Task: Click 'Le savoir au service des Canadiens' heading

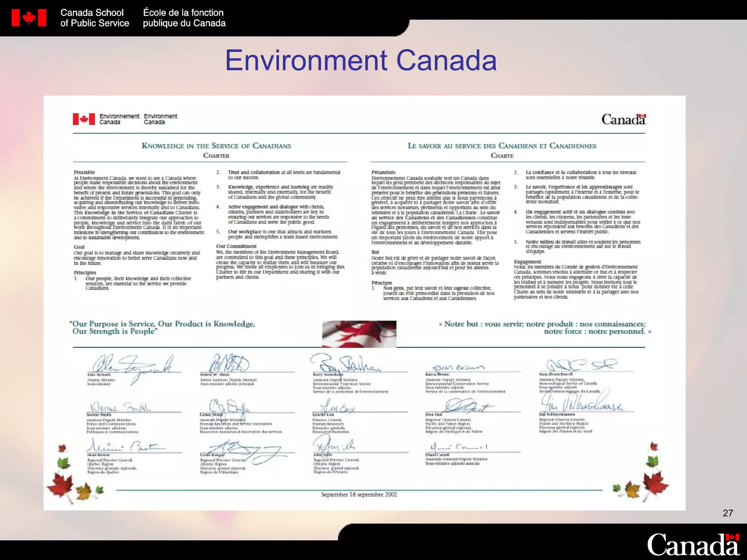Action: pos(502,146)
